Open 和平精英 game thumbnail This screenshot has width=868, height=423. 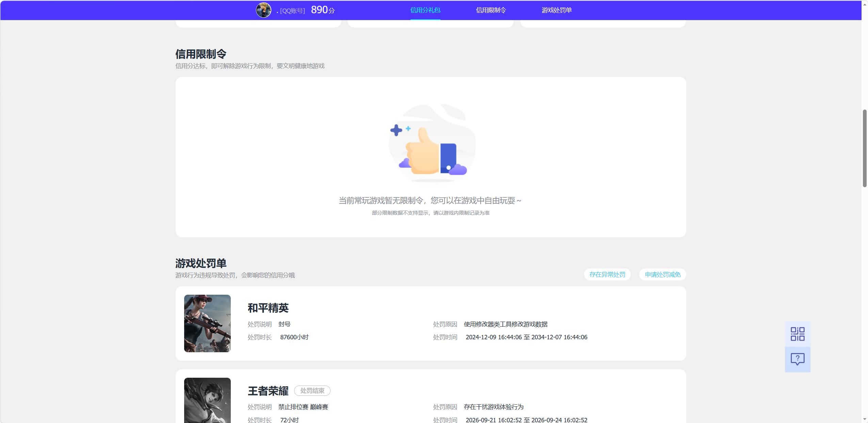point(207,323)
